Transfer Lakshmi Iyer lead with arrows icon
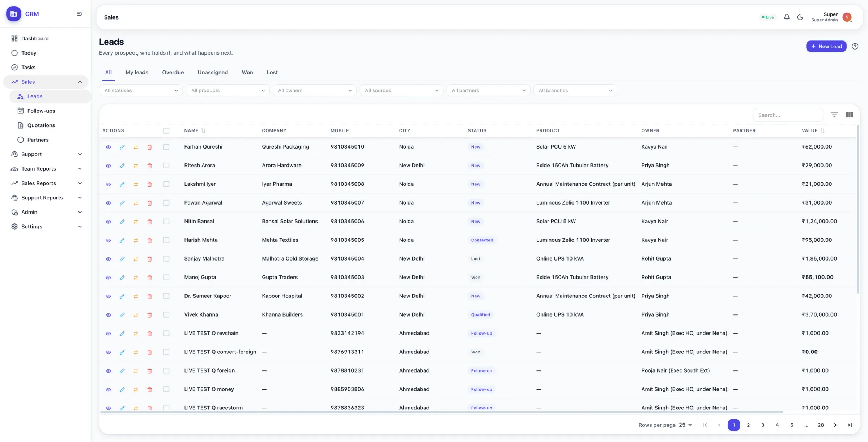 click(x=136, y=184)
